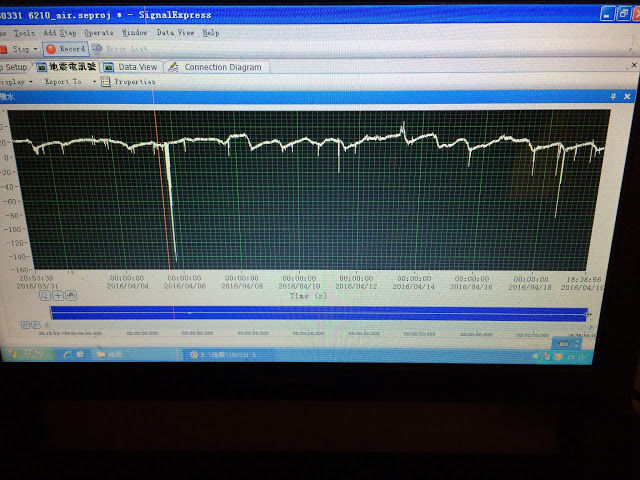This screenshot has width=640, height=480.
Task: Click the Error List toolbar button
Action: 120,49
